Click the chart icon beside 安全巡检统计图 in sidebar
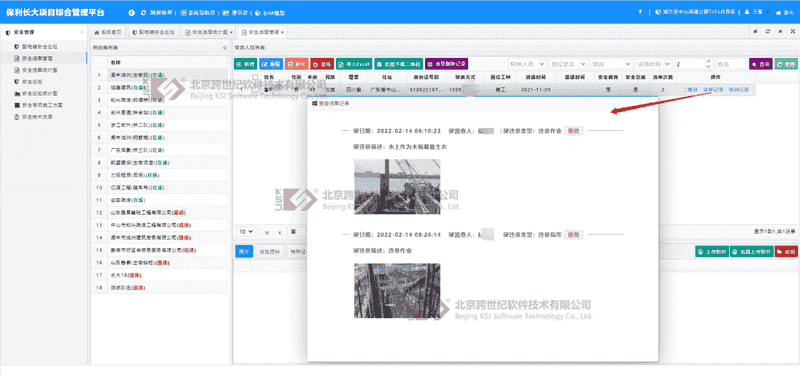Screen dimensions: 800x376 coord(17,93)
